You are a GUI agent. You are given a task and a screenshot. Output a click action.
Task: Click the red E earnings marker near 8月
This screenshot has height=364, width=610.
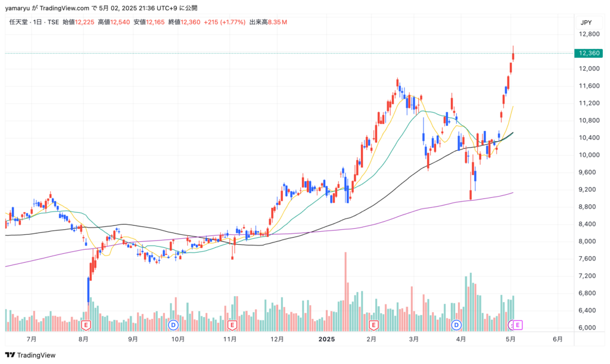click(86, 325)
